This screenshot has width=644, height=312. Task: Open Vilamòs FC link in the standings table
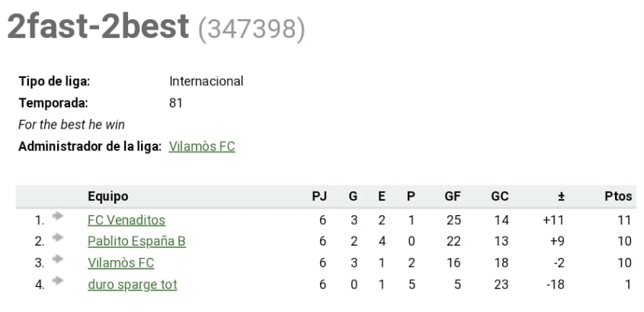pos(120,263)
